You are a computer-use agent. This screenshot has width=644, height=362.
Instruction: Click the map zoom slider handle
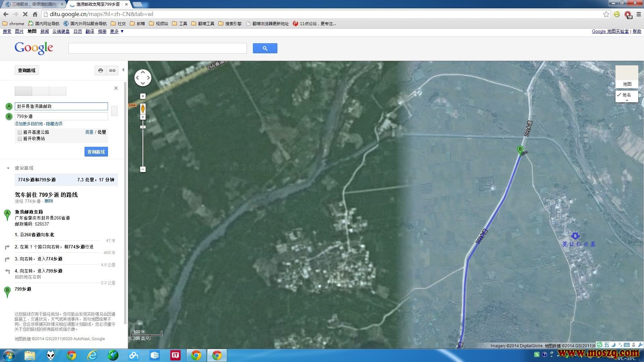click(x=143, y=127)
